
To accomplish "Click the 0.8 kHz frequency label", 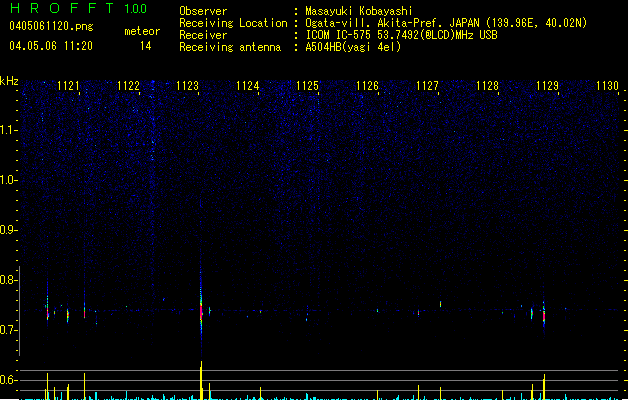I will tap(8, 280).
